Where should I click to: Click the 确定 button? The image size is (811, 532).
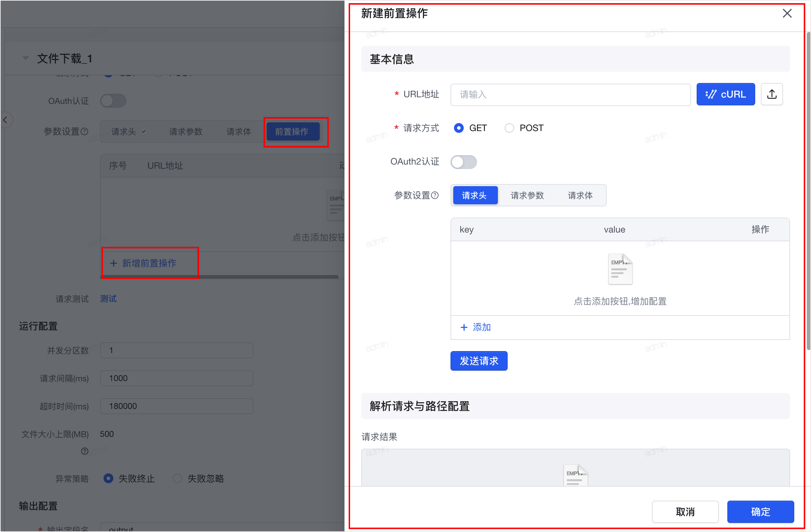click(760, 511)
